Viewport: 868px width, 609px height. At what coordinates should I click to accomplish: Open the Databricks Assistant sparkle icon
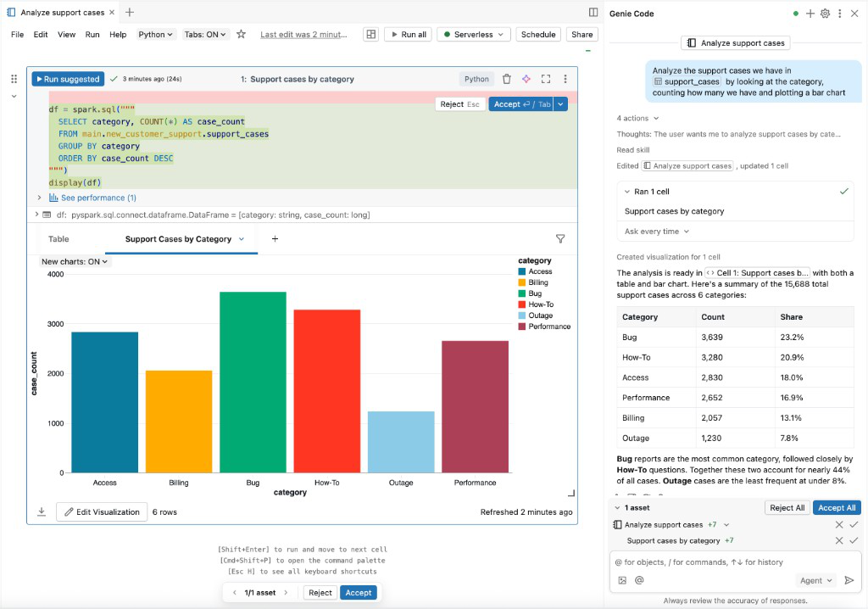point(526,78)
